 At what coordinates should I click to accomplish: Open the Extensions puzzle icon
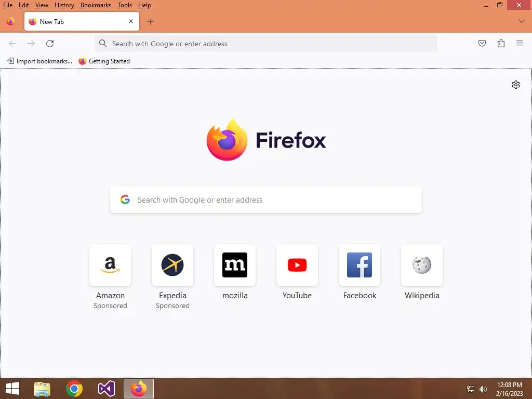[x=501, y=43]
